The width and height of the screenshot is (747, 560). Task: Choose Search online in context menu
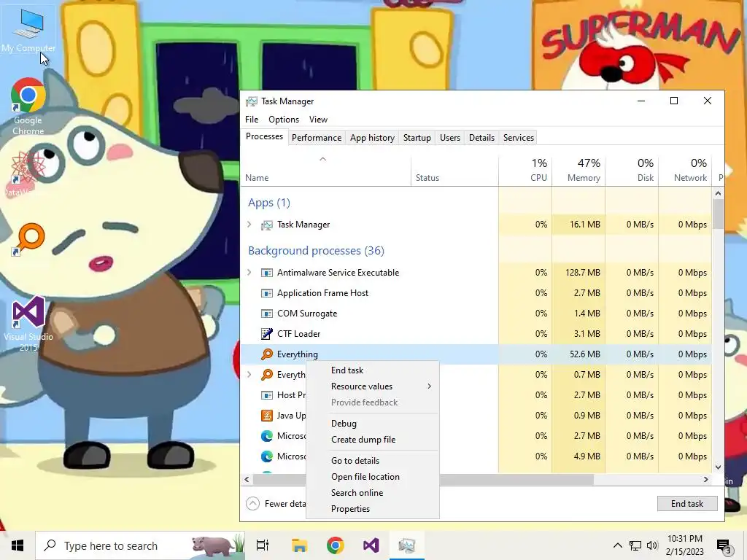373,493
